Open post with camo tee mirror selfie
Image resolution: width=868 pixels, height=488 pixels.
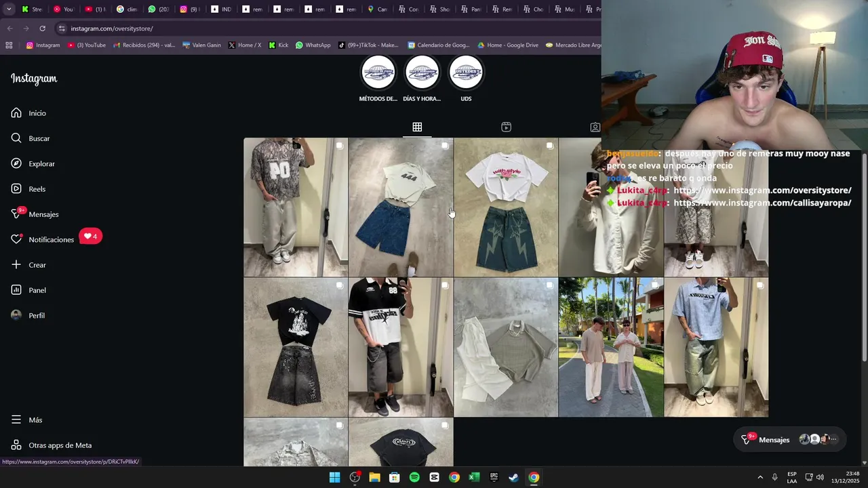pyautogui.click(x=296, y=207)
